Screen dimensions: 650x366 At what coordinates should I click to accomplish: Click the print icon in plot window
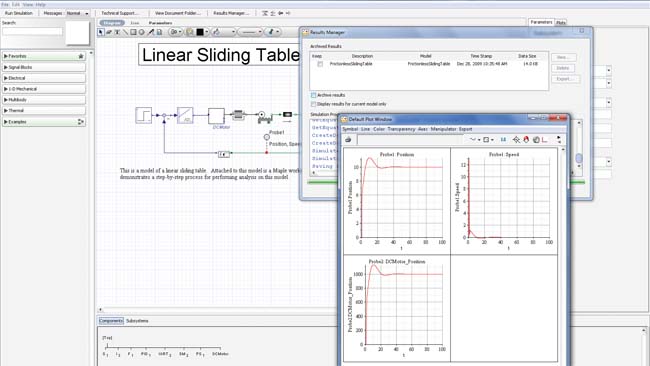(348, 140)
